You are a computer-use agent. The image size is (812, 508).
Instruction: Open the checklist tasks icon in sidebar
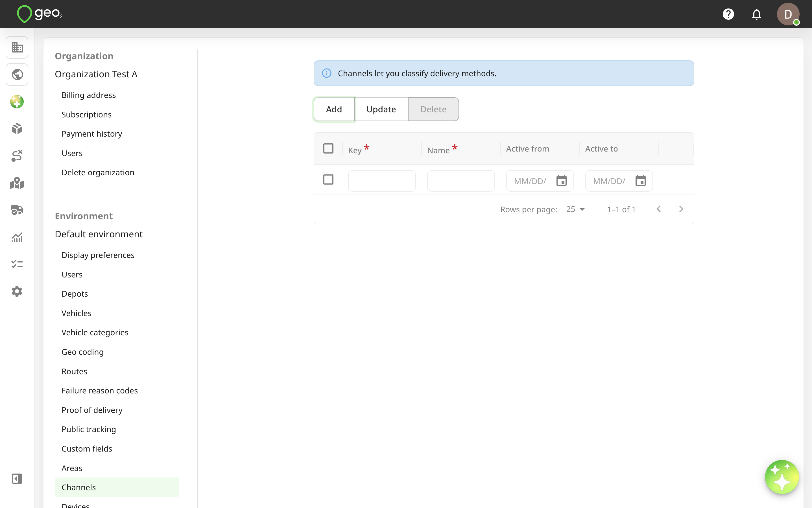point(17,264)
